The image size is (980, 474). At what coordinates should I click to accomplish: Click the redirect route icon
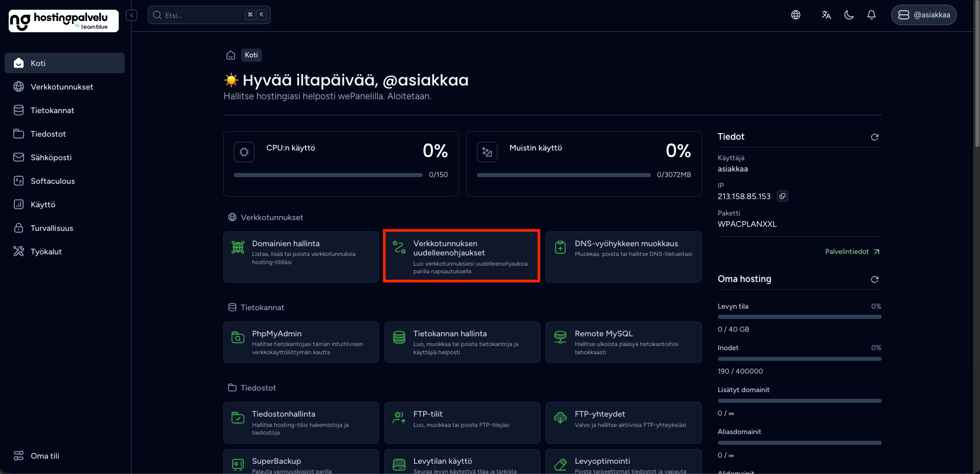[x=399, y=247]
